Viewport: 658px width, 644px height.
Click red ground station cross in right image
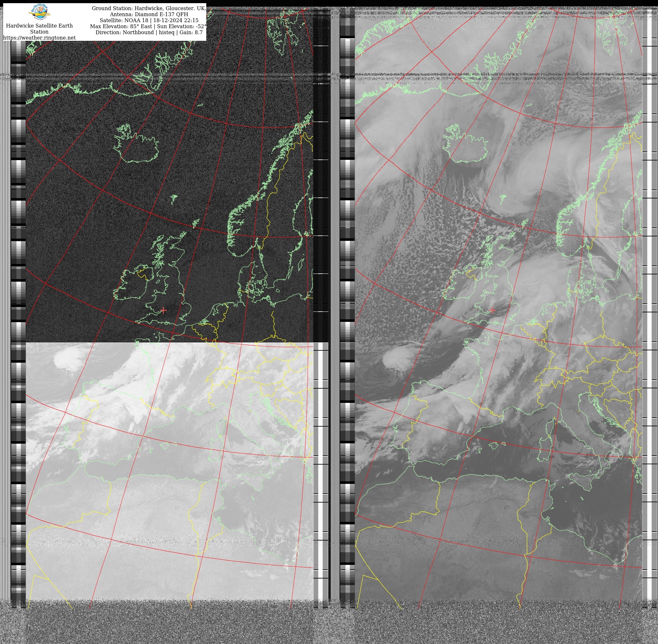click(x=493, y=310)
